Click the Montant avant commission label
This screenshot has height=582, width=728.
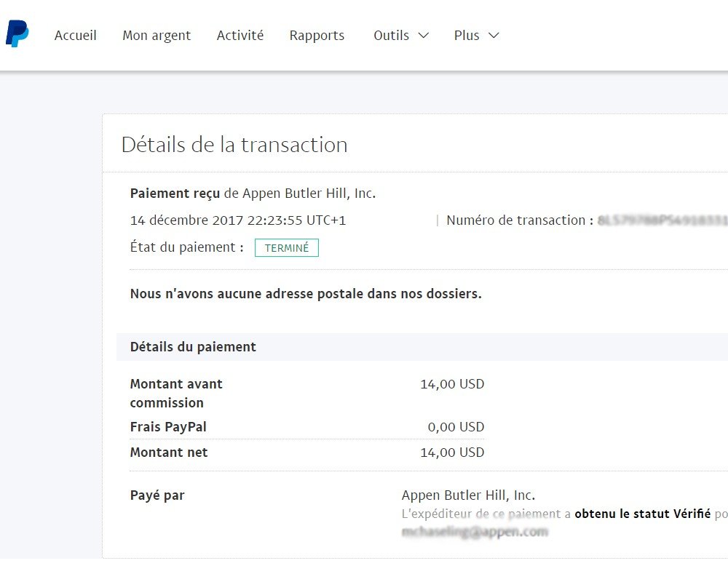click(x=176, y=393)
